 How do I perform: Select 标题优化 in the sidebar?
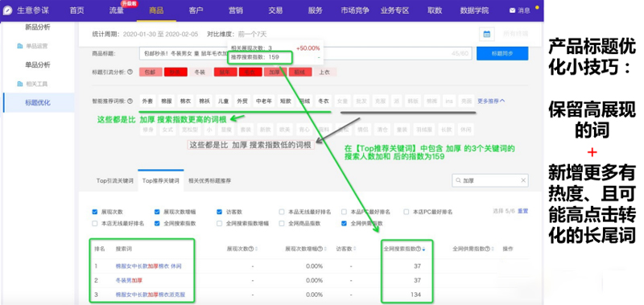tap(38, 103)
